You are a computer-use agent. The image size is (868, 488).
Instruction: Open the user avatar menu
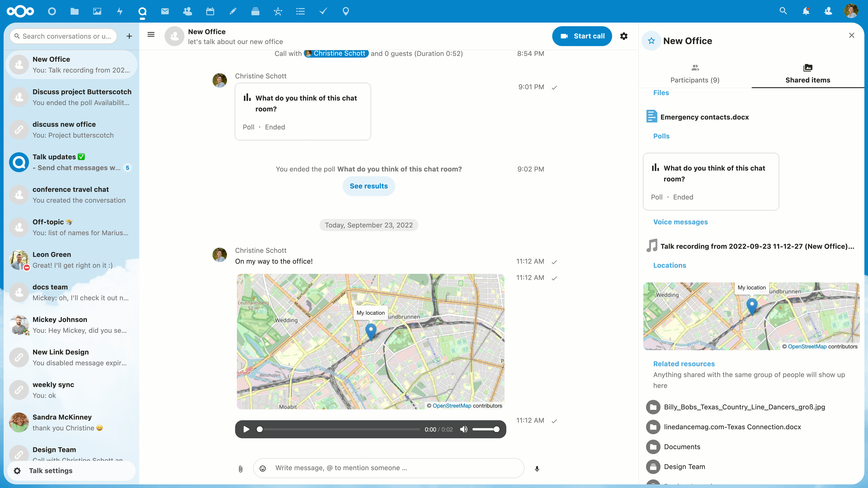point(851,11)
